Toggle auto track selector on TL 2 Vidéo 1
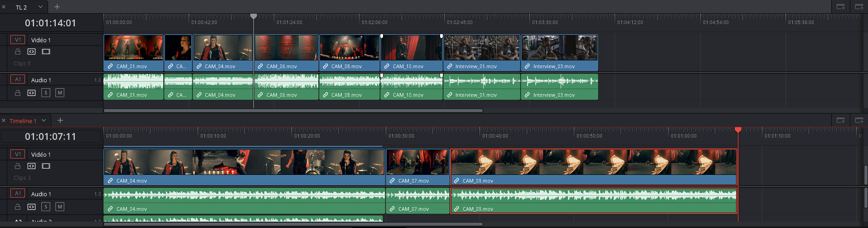 31,52
